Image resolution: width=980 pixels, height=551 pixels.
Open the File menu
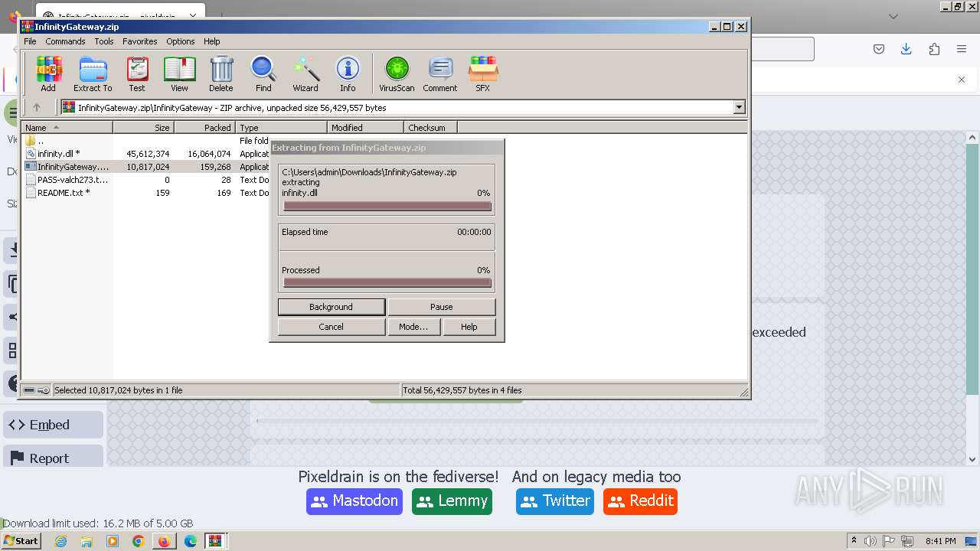click(x=30, y=41)
